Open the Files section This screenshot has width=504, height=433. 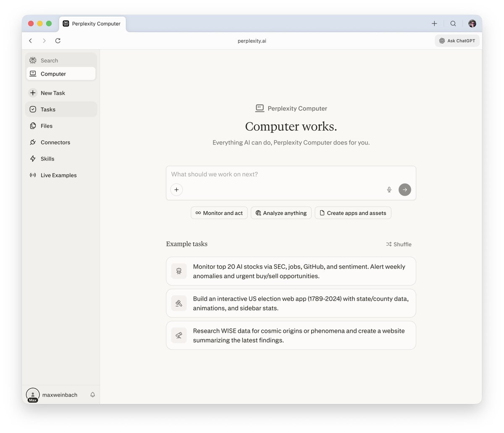pos(61,126)
